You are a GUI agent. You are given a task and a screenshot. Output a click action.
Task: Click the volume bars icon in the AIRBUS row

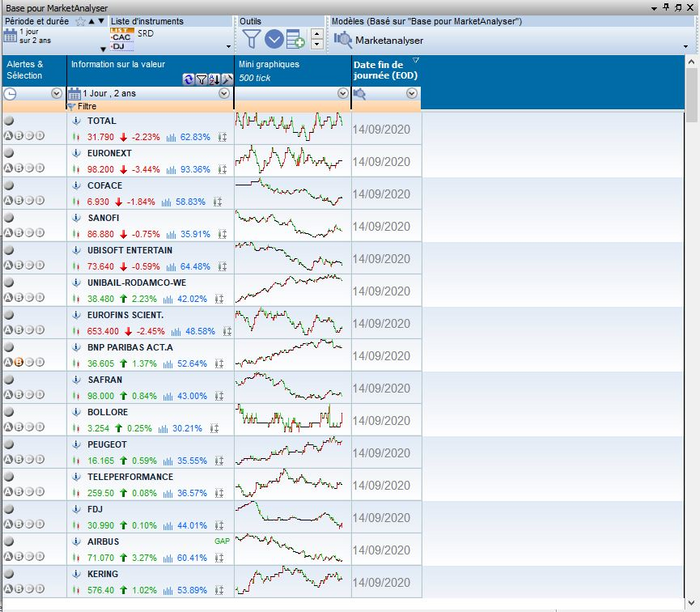click(168, 558)
